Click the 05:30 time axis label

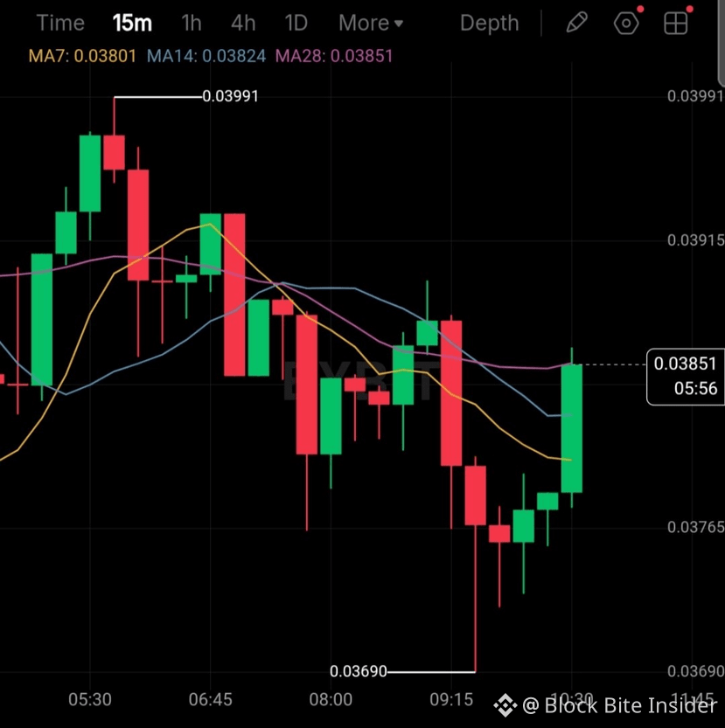[x=90, y=699]
